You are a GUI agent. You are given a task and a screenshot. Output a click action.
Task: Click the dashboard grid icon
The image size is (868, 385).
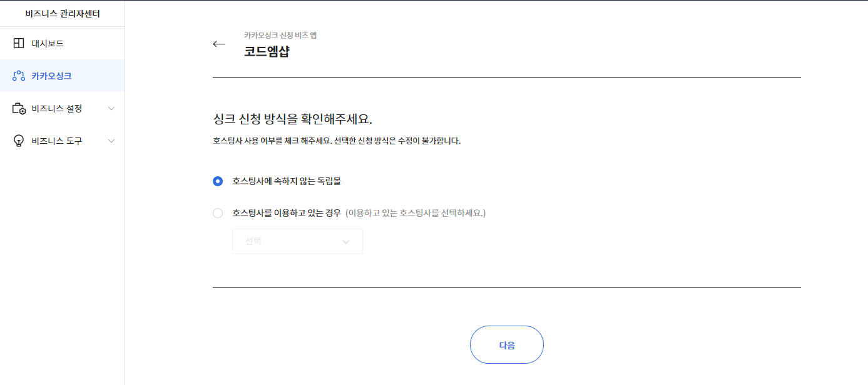pos(19,44)
